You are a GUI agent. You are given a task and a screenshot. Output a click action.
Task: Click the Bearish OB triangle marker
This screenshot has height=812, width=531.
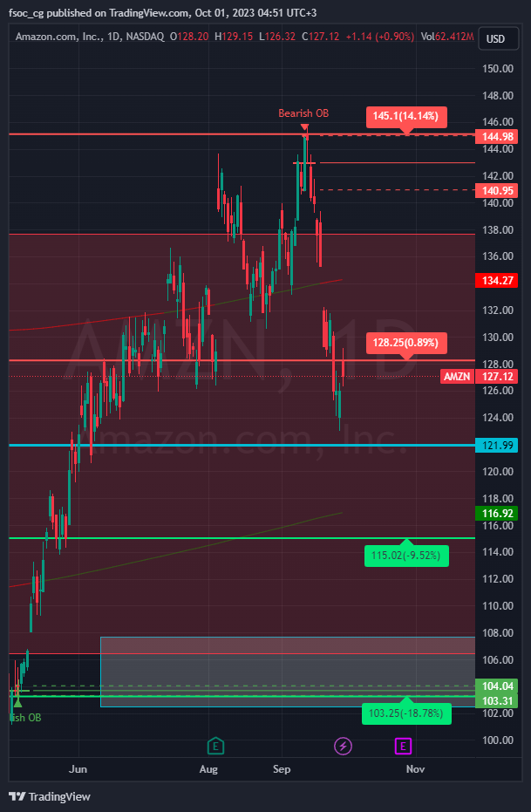tap(304, 127)
